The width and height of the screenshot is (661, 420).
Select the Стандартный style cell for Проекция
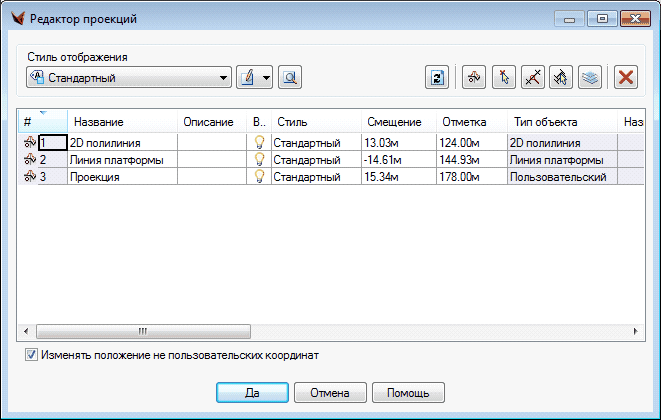coord(314,177)
